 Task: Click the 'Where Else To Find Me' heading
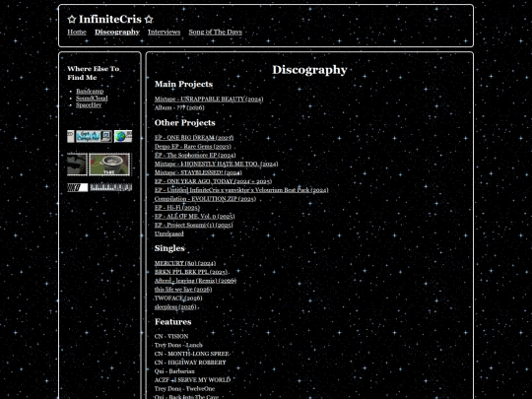click(94, 73)
